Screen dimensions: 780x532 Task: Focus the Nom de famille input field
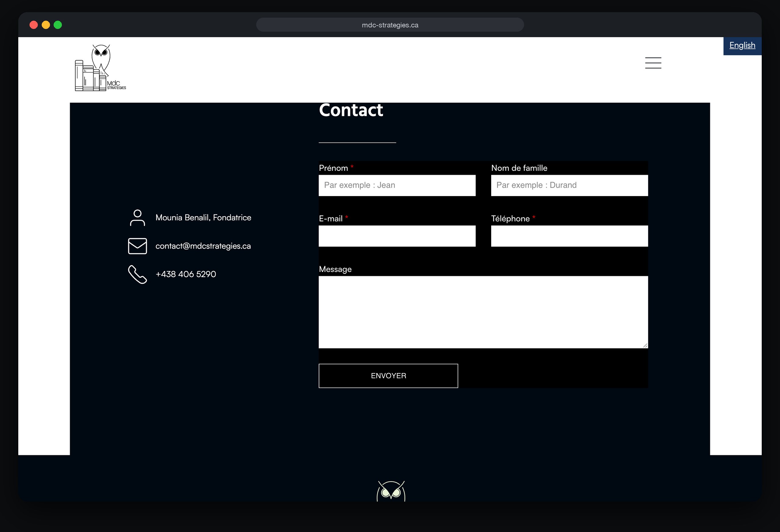pyautogui.click(x=569, y=185)
